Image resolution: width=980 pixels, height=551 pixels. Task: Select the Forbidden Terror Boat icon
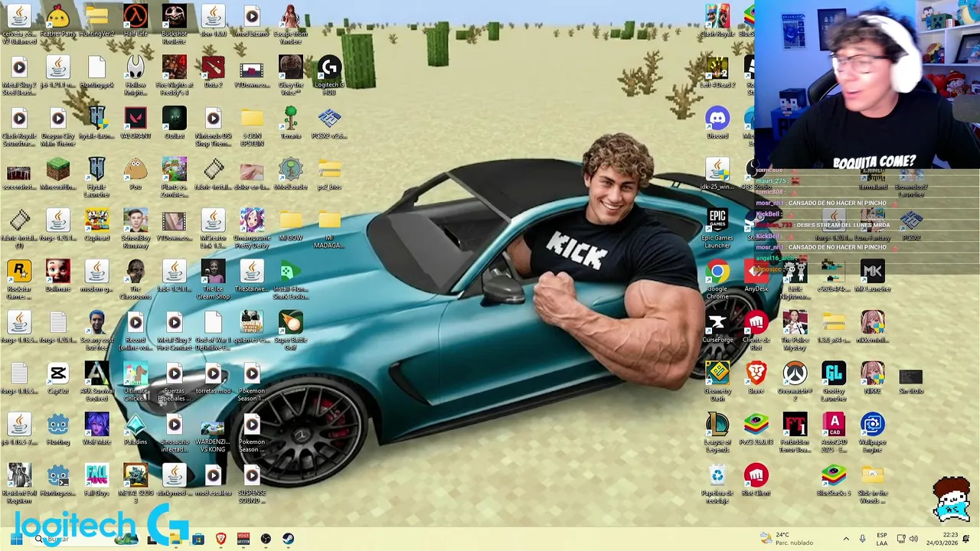[x=795, y=432]
